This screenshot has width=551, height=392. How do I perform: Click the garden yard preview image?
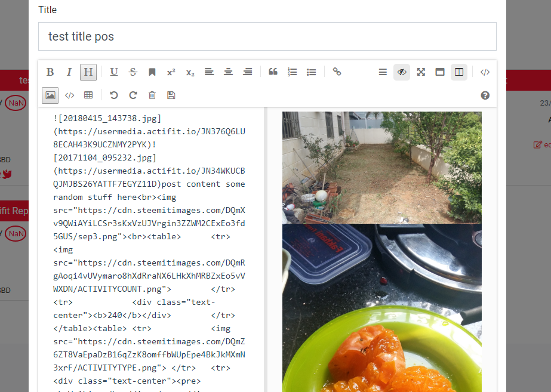382,168
